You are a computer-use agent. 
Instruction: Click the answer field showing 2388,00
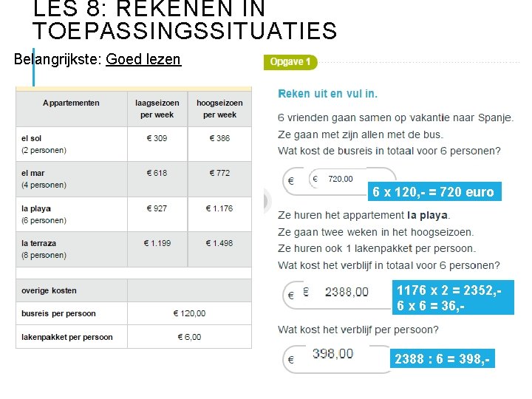click(346, 293)
